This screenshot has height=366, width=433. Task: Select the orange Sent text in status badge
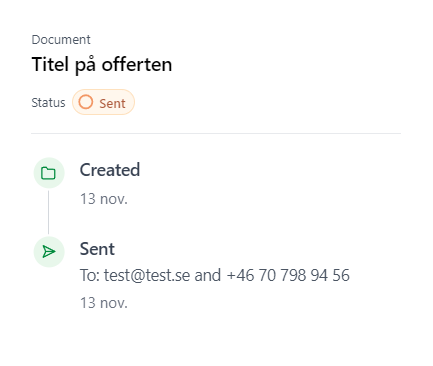(112, 103)
